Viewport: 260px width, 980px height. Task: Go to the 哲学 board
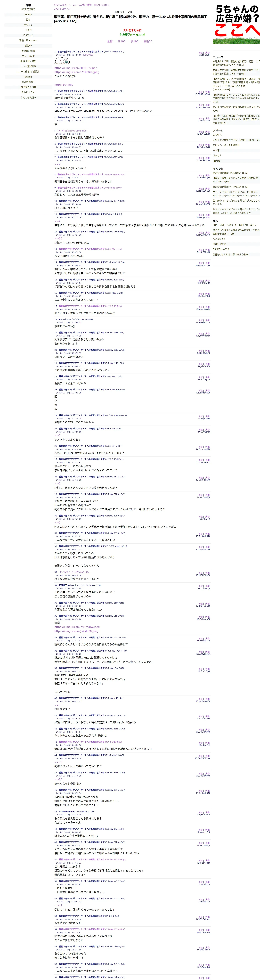point(28,20)
